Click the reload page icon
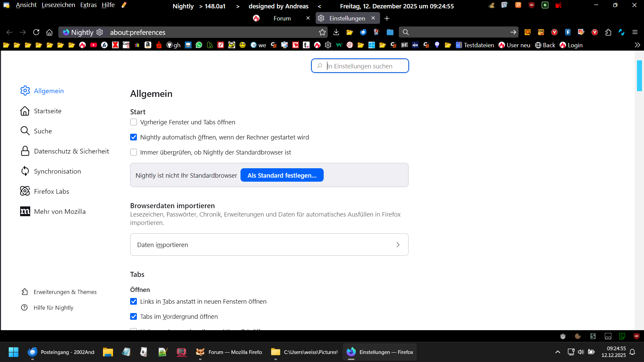 pos(36,32)
